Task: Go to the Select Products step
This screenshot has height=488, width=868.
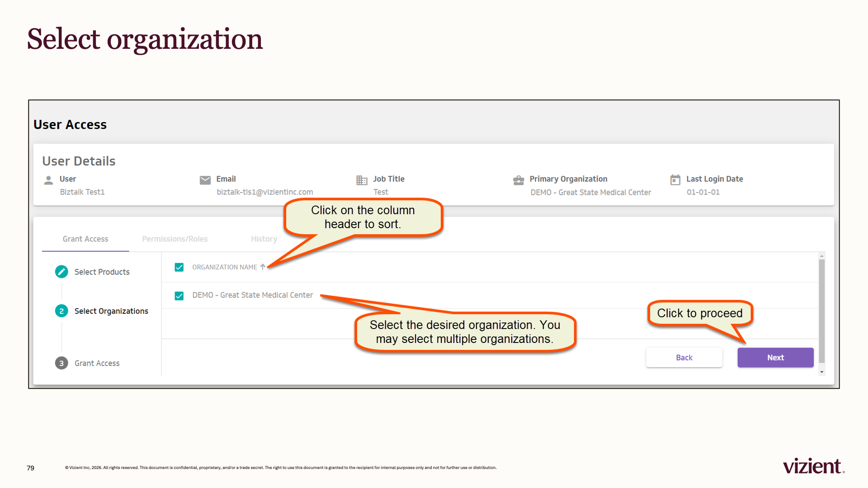Action: [102, 272]
